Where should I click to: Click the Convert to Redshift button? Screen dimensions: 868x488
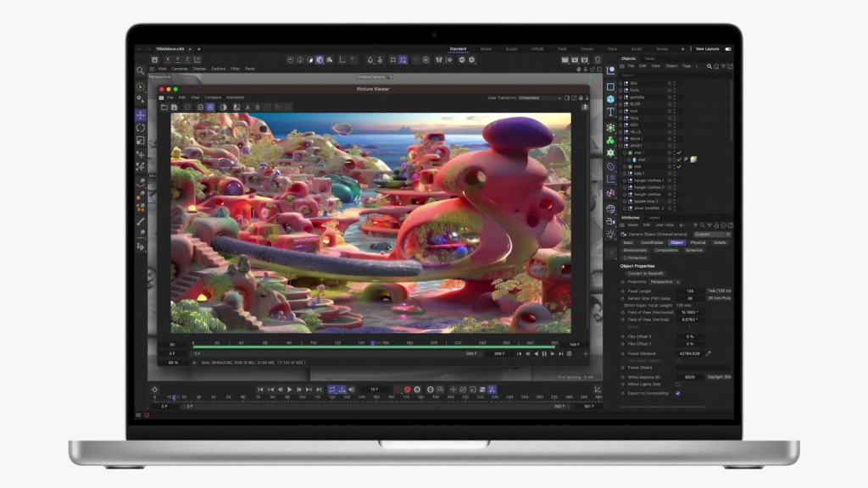click(645, 274)
